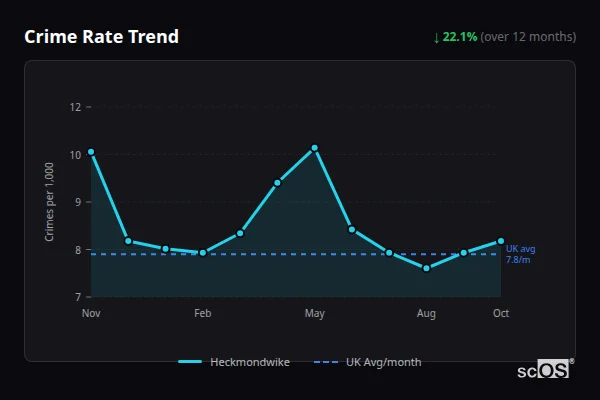Select the Aug lowest data point
600x400 pixels.
coord(426,268)
